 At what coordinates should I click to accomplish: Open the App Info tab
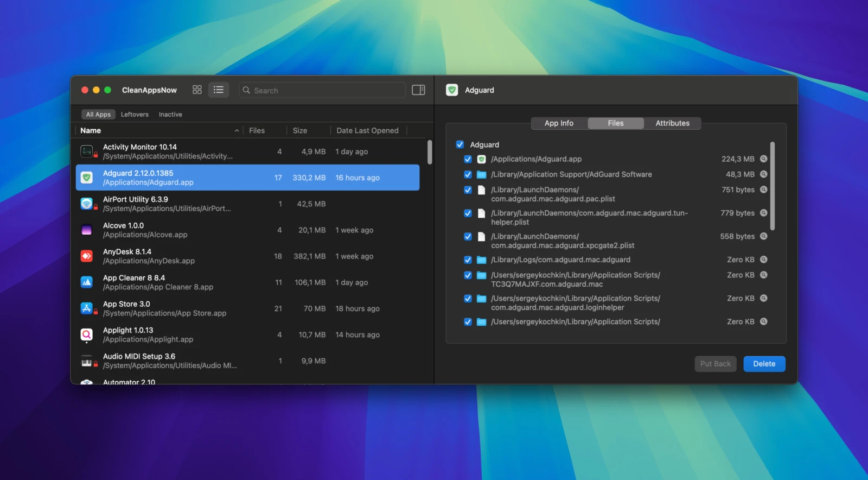[559, 123]
